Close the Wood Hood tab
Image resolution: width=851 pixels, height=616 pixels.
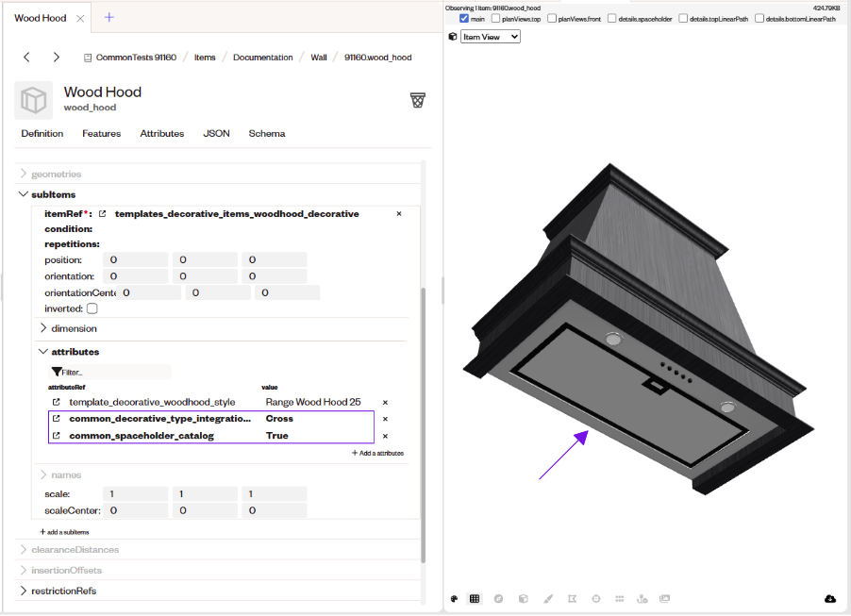80,19
